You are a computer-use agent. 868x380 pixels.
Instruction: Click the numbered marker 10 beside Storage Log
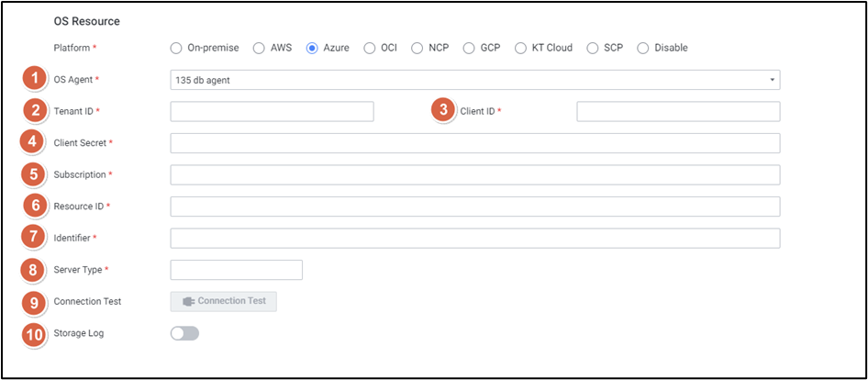(35, 333)
